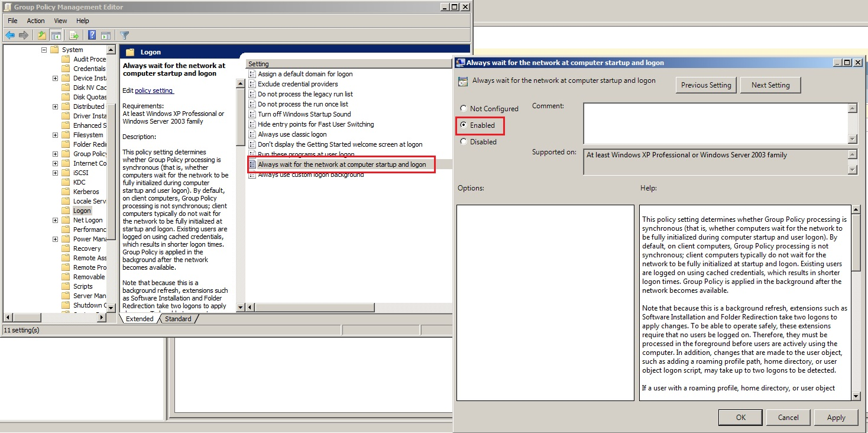This screenshot has width=868, height=433.
Task: Switch to the Standard tab
Action: 178,319
